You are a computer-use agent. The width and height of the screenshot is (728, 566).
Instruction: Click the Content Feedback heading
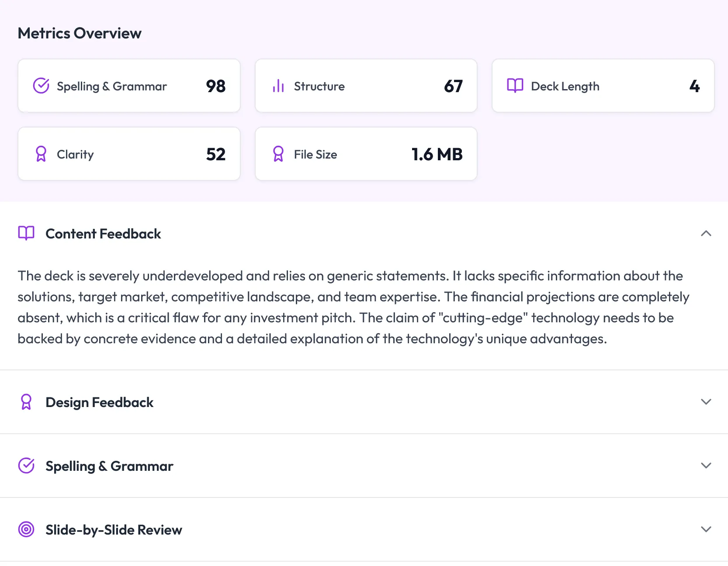(x=103, y=234)
